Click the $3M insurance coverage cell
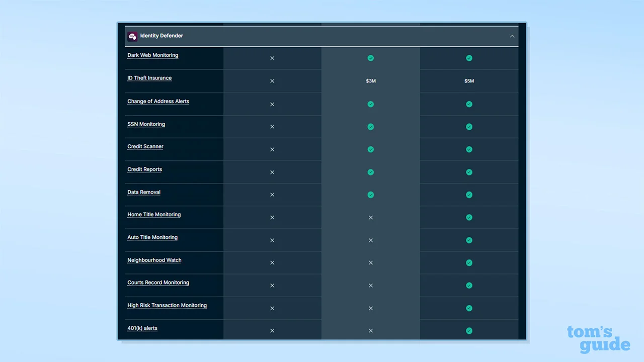Screen dimensions: 644x362 pyautogui.click(x=371, y=80)
